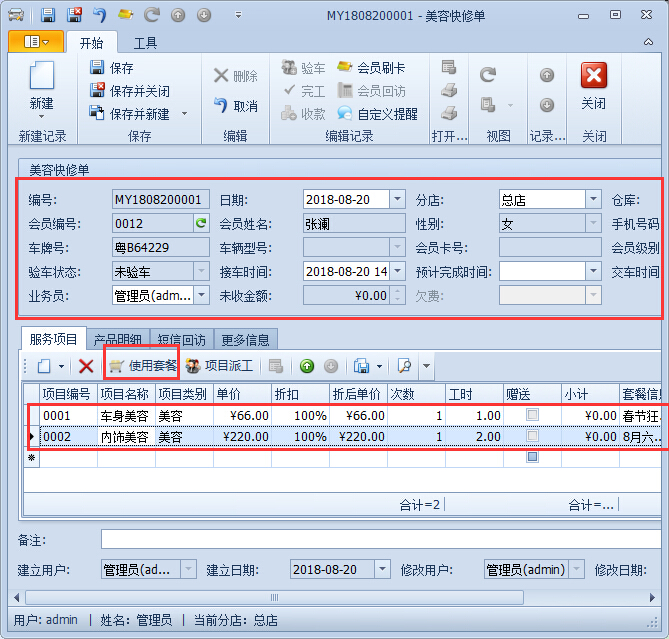Click the green refresh icon beside member number 0012
Viewport: 669px width, 639px height.
[x=200, y=224]
